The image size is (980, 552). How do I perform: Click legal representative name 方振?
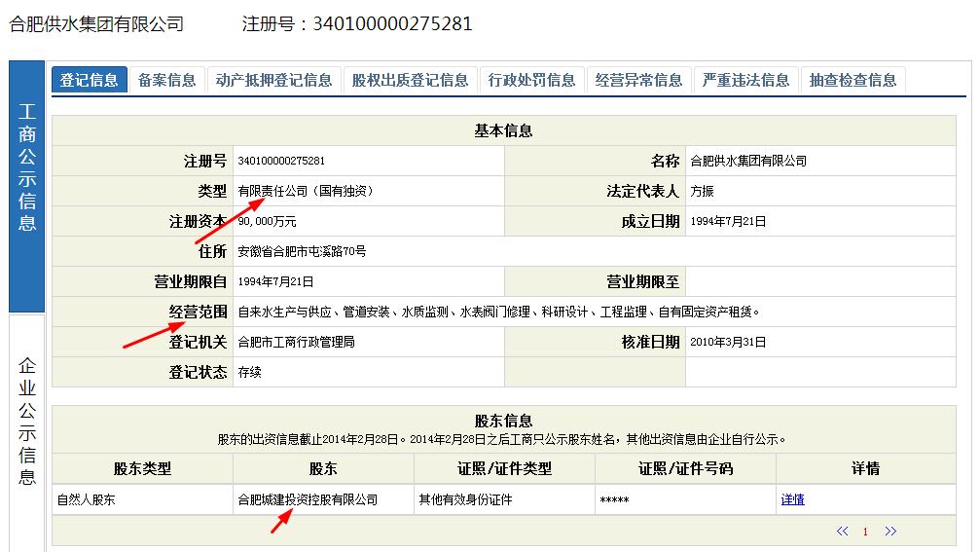click(x=702, y=191)
